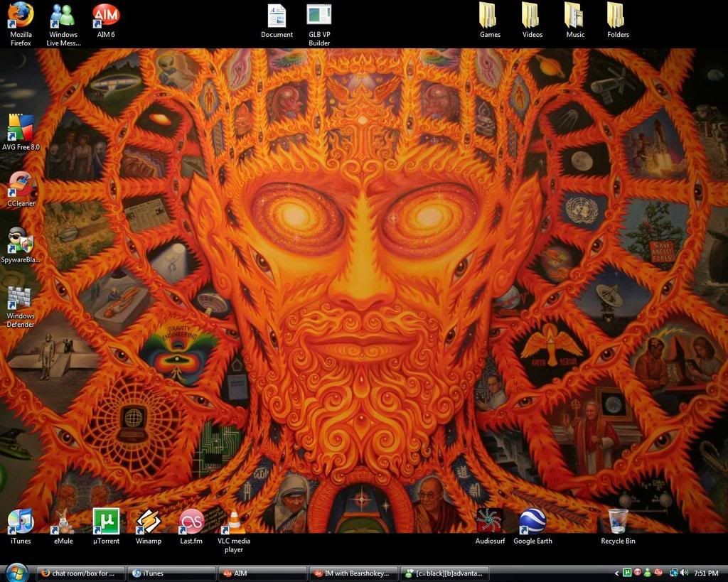
Task: Open the 'IM with Bearshokey' taskbar window
Action: (354, 573)
